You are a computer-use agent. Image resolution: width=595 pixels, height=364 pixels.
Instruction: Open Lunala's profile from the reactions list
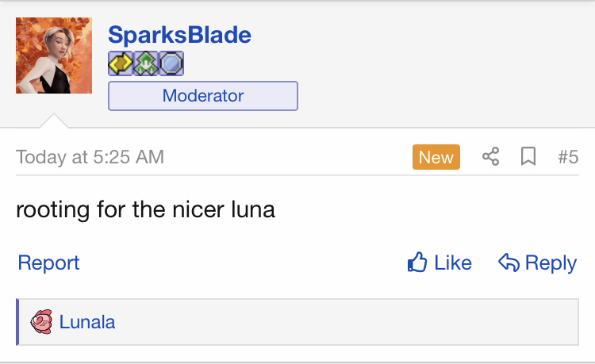coord(87,322)
